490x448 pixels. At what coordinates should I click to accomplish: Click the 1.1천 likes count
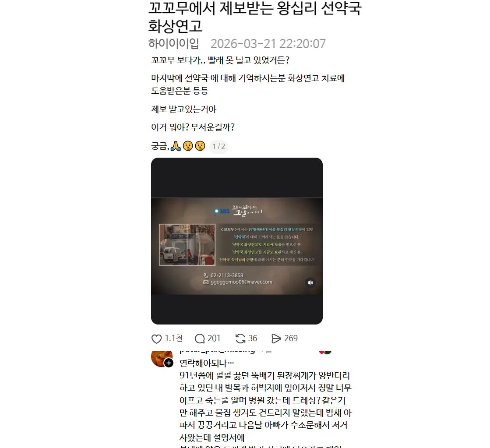[174, 339]
